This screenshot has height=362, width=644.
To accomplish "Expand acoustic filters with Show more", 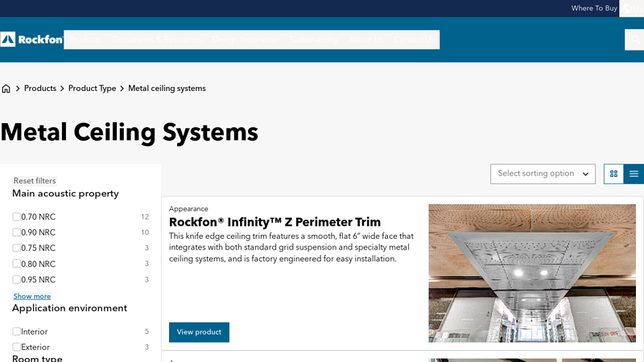I will pyautogui.click(x=32, y=296).
